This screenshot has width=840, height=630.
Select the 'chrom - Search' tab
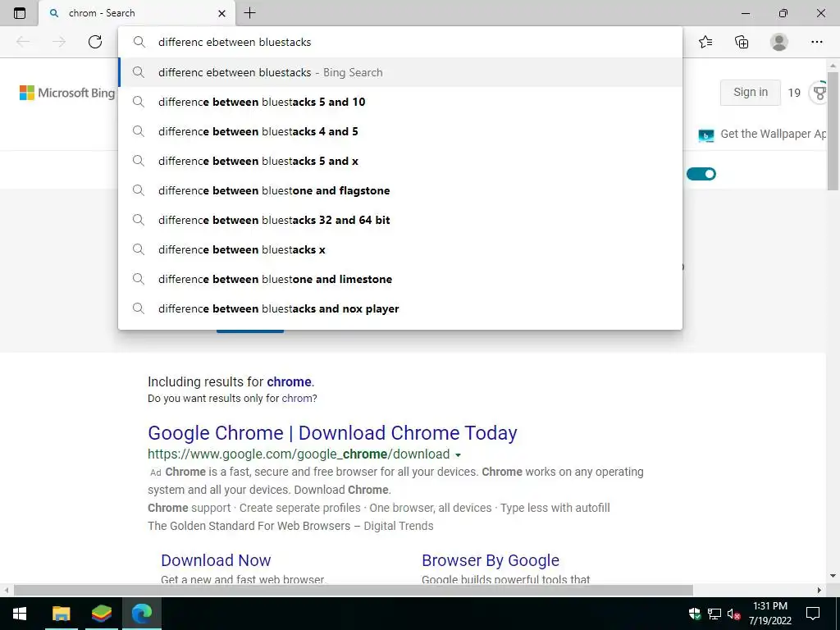click(x=137, y=13)
